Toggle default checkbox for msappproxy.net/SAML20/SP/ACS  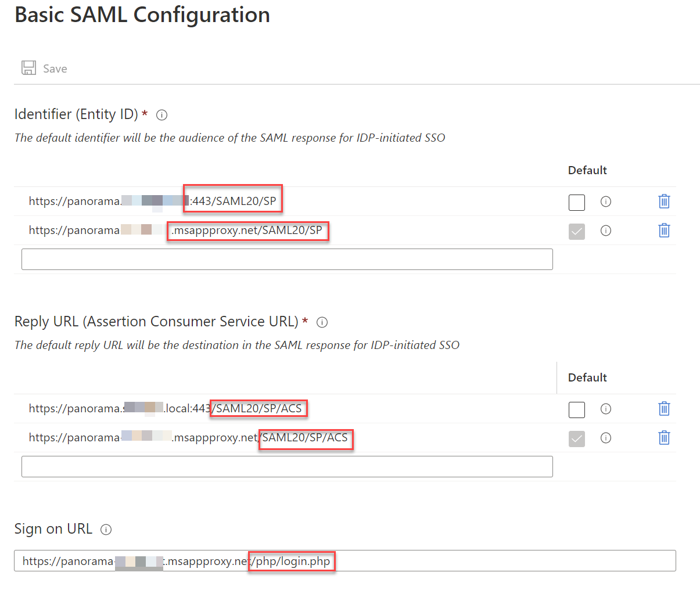click(577, 439)
